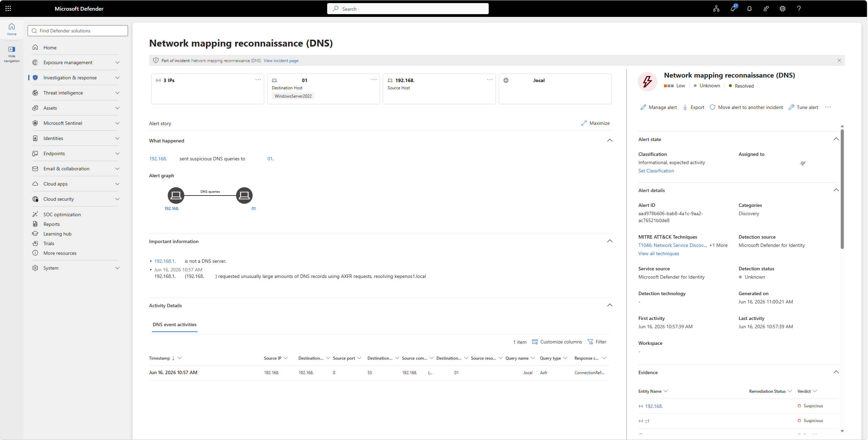The width and height of the screenshot is (868, 440).
Task: Open the network topology icon in header
Action: [716, 9]
